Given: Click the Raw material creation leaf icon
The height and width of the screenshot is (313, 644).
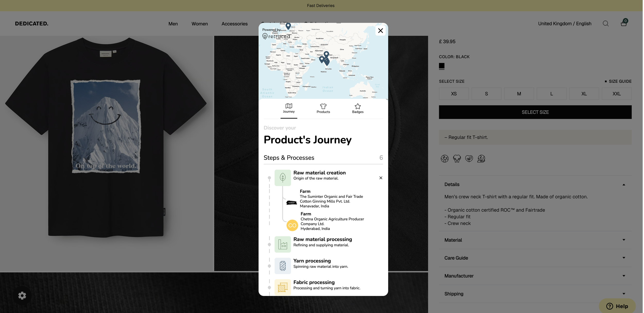Looking at the screenshot, I should click(283, 178).
